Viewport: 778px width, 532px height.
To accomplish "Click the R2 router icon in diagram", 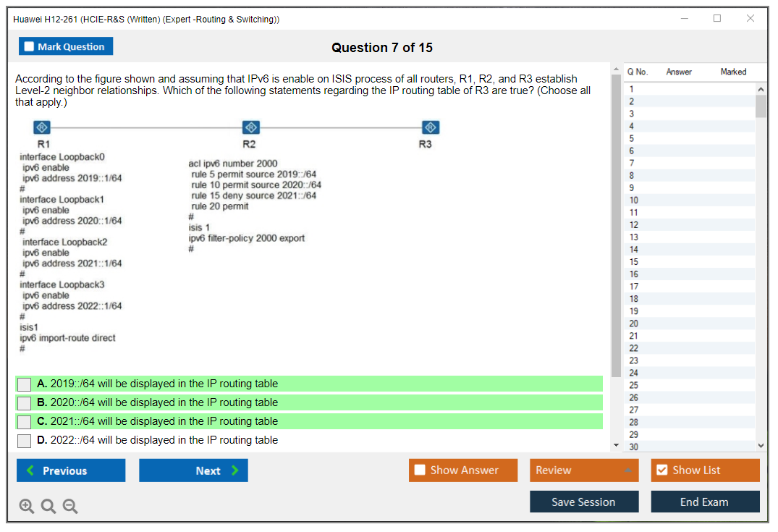I will coord(250,128).
